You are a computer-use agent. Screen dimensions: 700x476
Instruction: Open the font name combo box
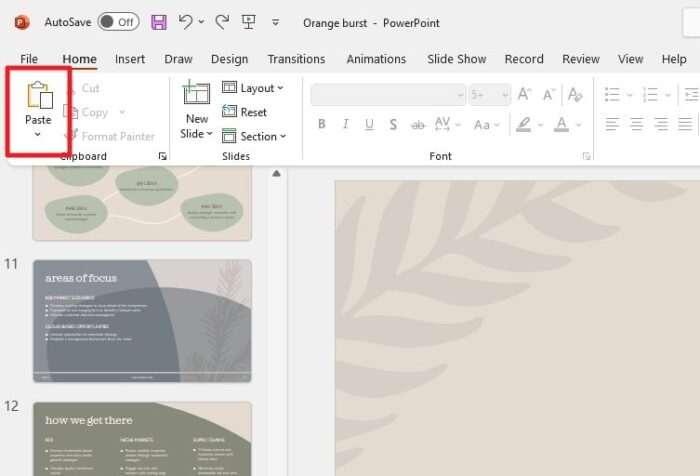pyautogui.click(x=384, y=95)
